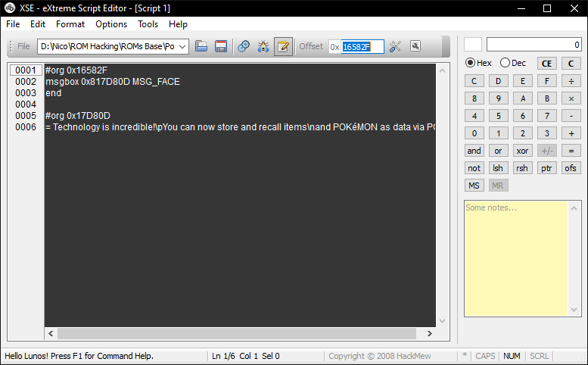588x365 pixels.
Task: Toggle the notepad icon in the toolbar
Action: pyautogui.click(x=284, y=46)
